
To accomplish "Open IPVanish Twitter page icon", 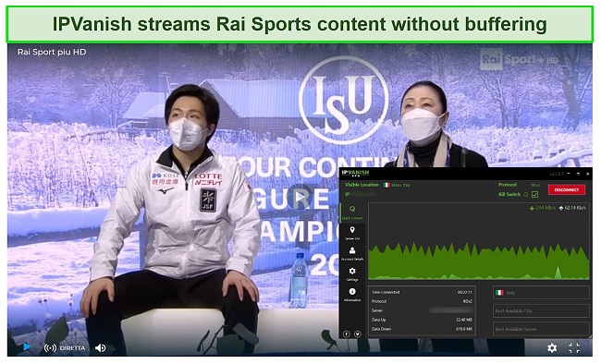I will point(357,334).
